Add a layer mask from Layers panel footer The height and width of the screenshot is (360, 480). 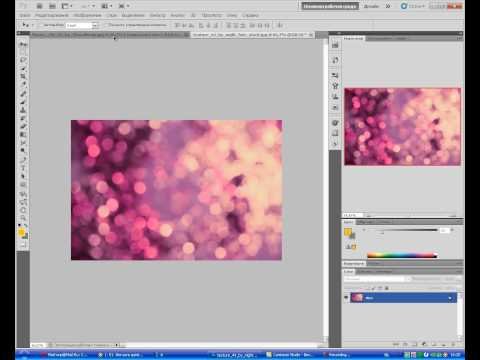click(415, 344)
